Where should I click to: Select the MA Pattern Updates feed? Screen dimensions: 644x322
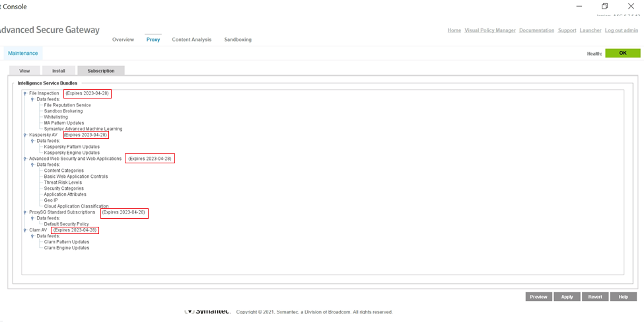coord(64,123)
